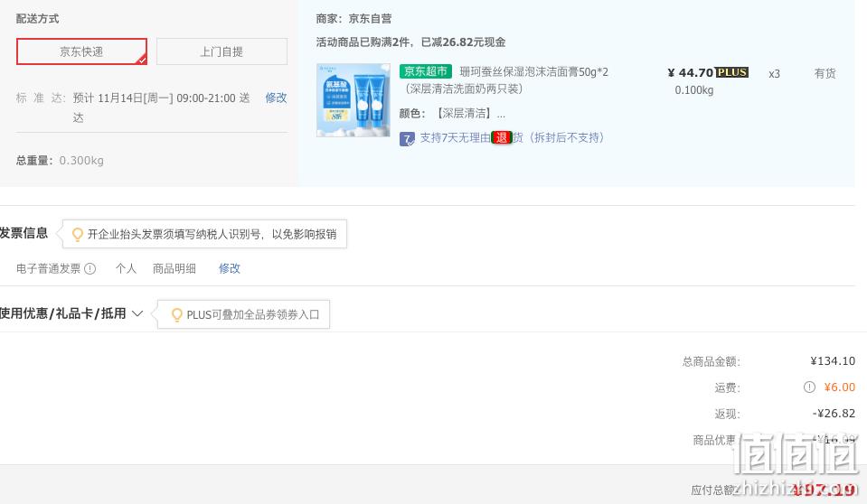Click 商品明细 invoice content text

click(174, 268)
